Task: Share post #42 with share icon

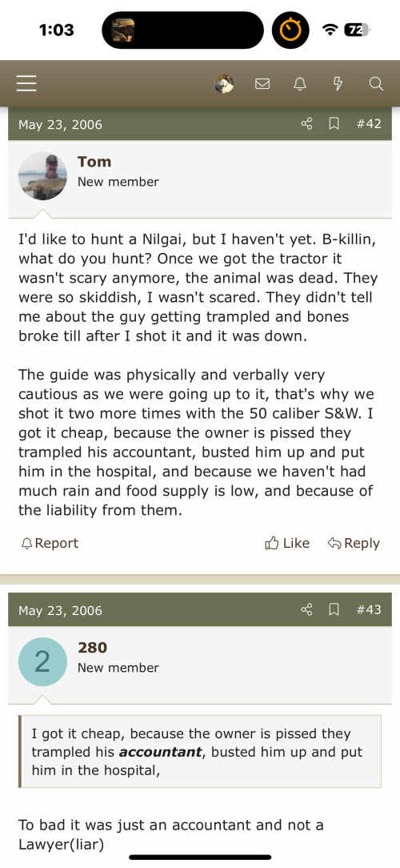Action: 306,123
